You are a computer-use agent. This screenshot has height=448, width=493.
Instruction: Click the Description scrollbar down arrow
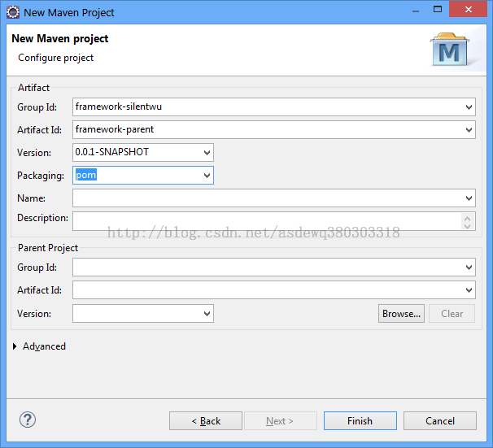(x=467, y=226)
